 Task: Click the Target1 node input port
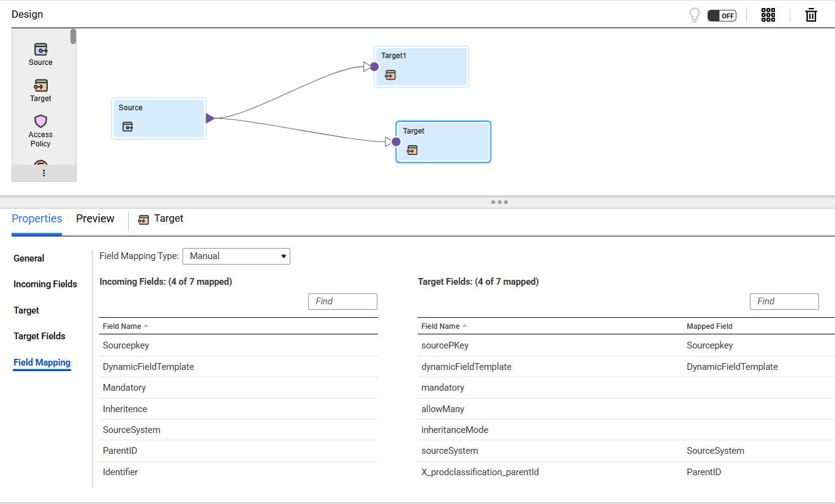pyautogui.click(x=374, y=66)
